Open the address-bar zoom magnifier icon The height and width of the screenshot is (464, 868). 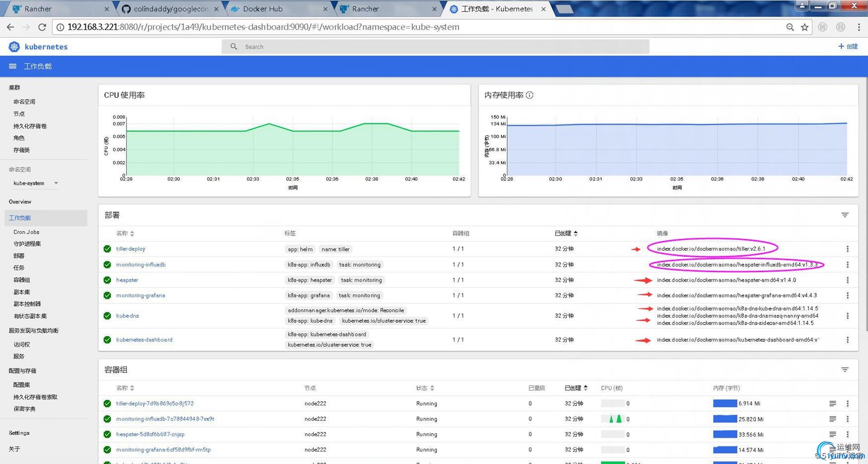pyautogui.click(x=790, y=27)
